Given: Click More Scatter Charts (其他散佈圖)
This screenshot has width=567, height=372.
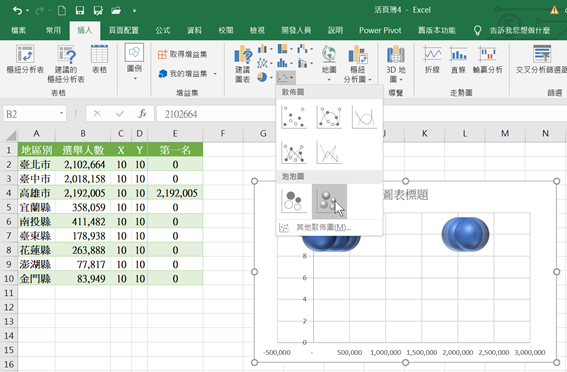Looking at the screenshot, I should 329,228.
